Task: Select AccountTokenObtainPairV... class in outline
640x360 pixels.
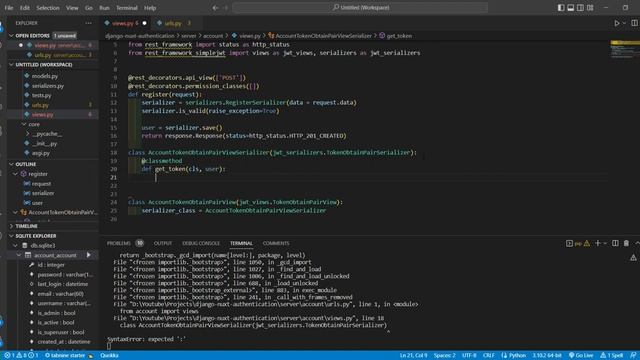Action: tap(62, 212)
